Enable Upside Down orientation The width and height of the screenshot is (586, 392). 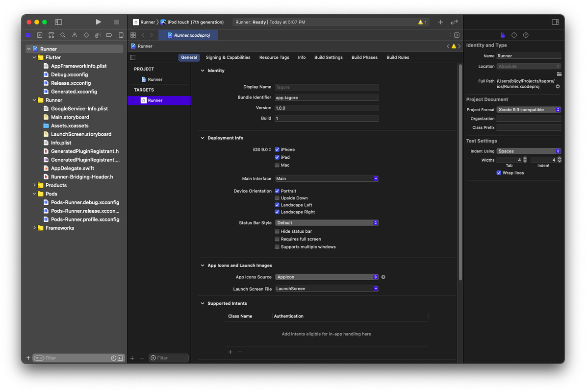click(x=277, y=198)
